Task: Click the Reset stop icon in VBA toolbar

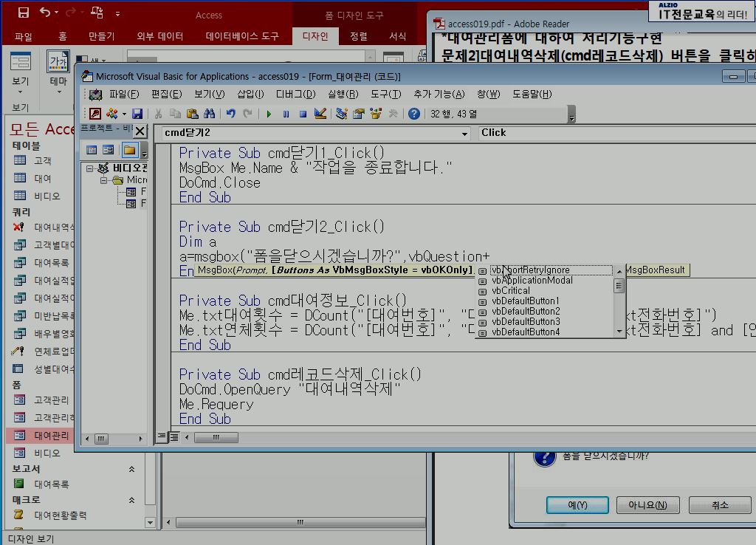Action: 303,114
